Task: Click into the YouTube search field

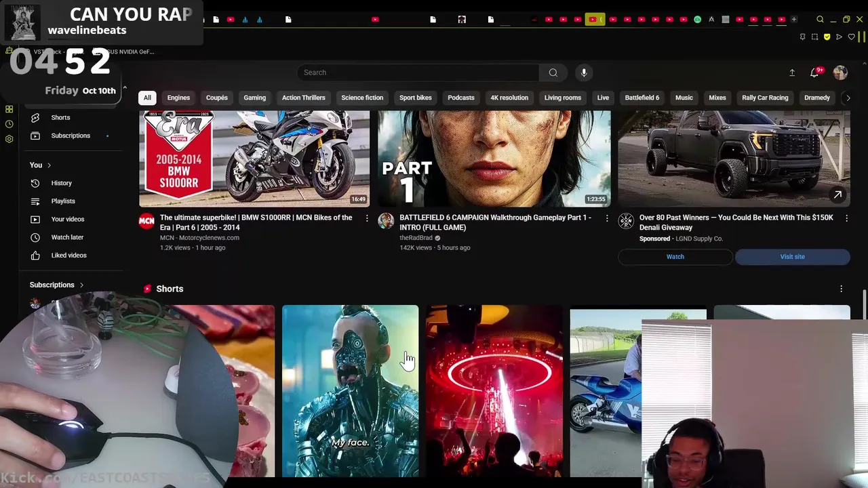Action: [419, 73]
